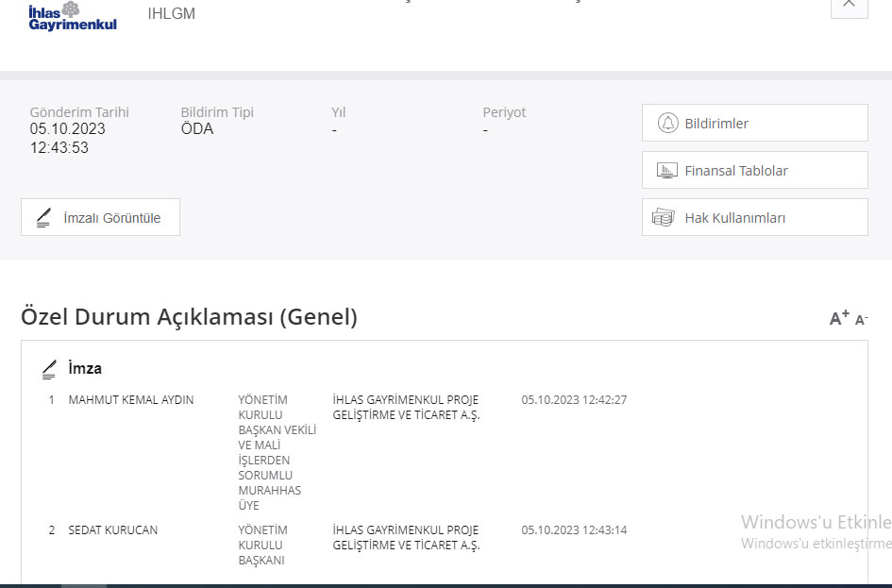Select the Periyot label

click(504, 112)
